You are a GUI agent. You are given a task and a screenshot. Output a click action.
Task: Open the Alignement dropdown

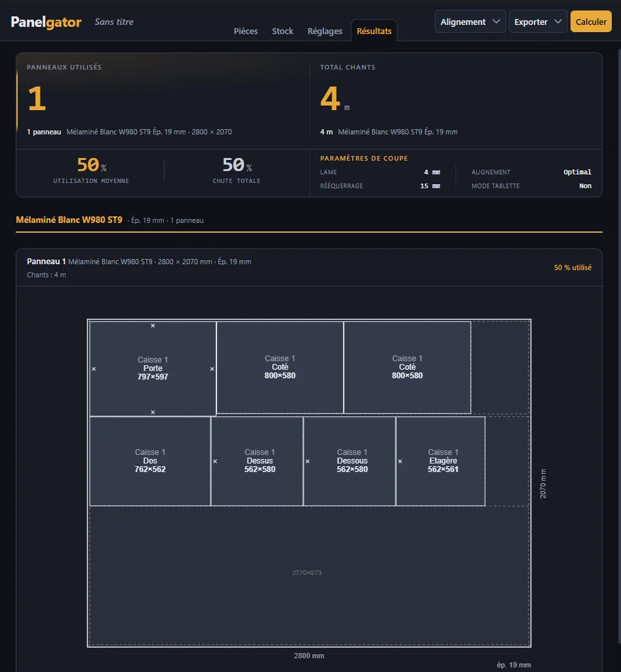tap(470, 22)
